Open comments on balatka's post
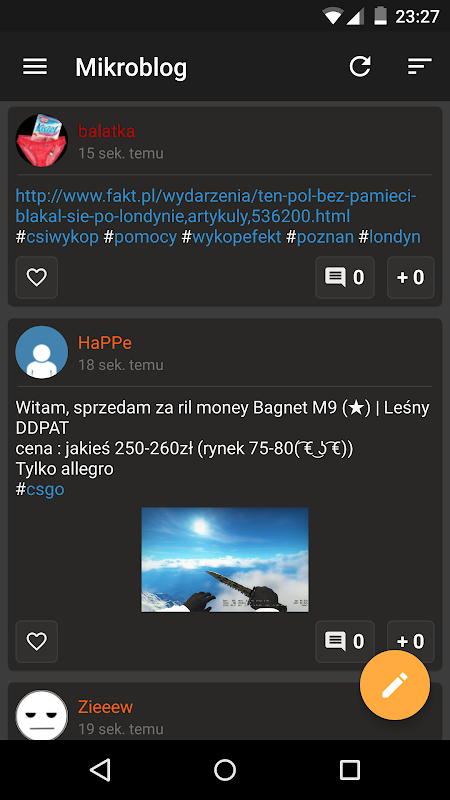This screenshot has width=450, height=800. (x=345, y=278)
